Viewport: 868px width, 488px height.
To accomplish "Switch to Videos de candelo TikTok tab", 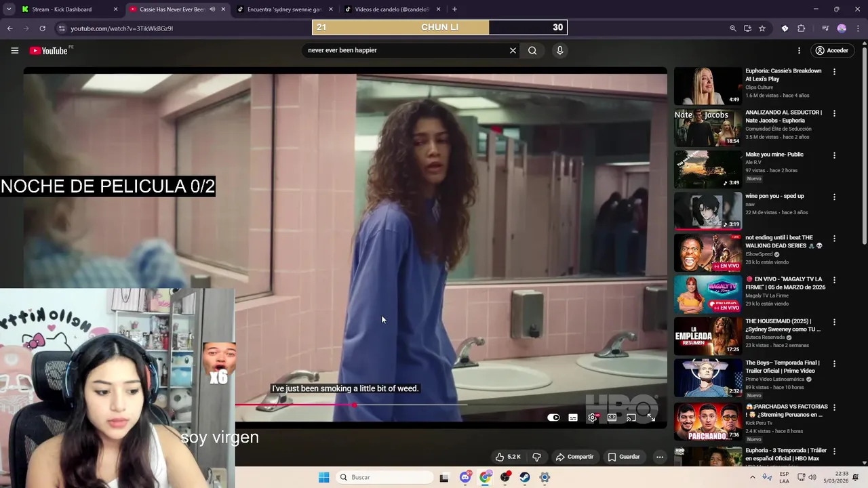I will pyautogui.click(x=391, y=9).
